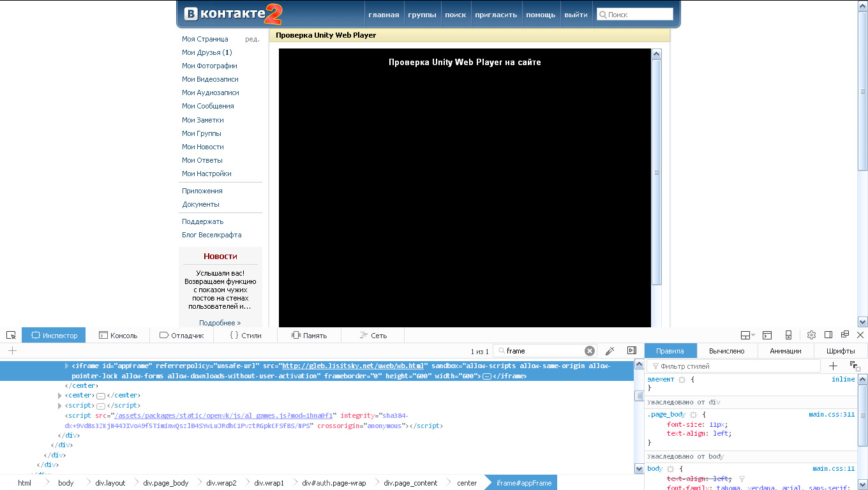Screen dimensions: 868x490
Task: Open Мои Сообщения in the sidebar
Action: point(208,106)
